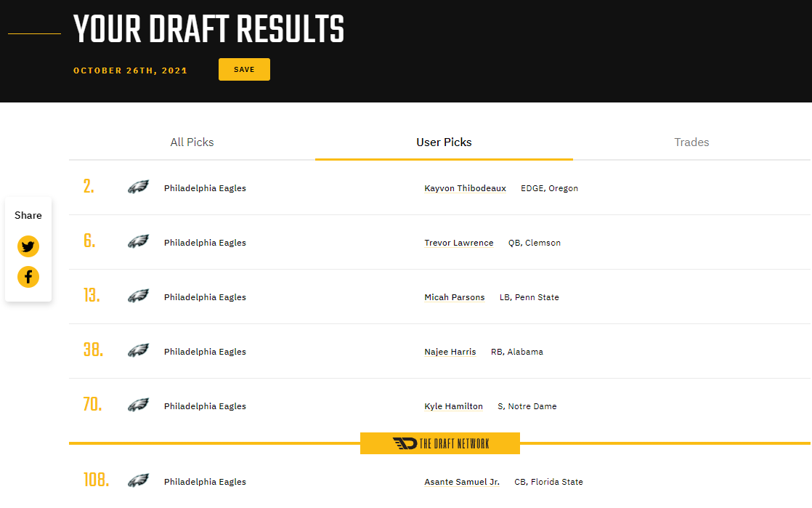Click the Your Draft Results heading
This screenshot has height=508, width=812.
point(209,31)
